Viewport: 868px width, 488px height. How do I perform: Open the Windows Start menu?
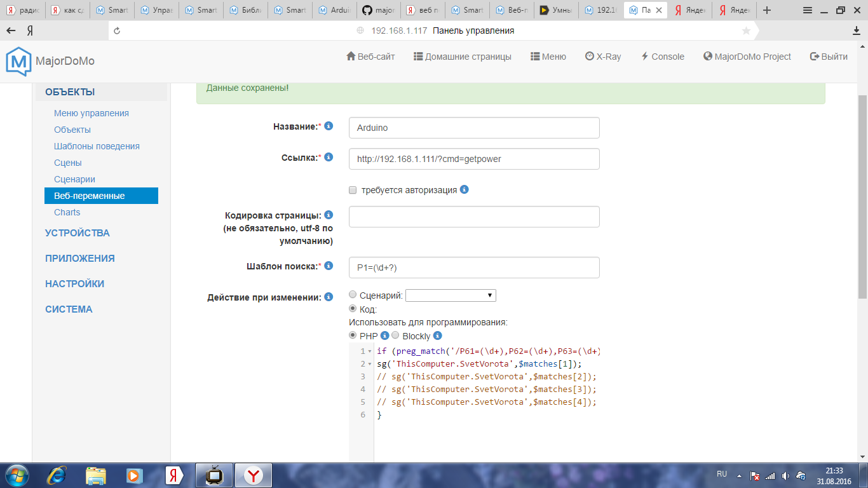(16, 475)
